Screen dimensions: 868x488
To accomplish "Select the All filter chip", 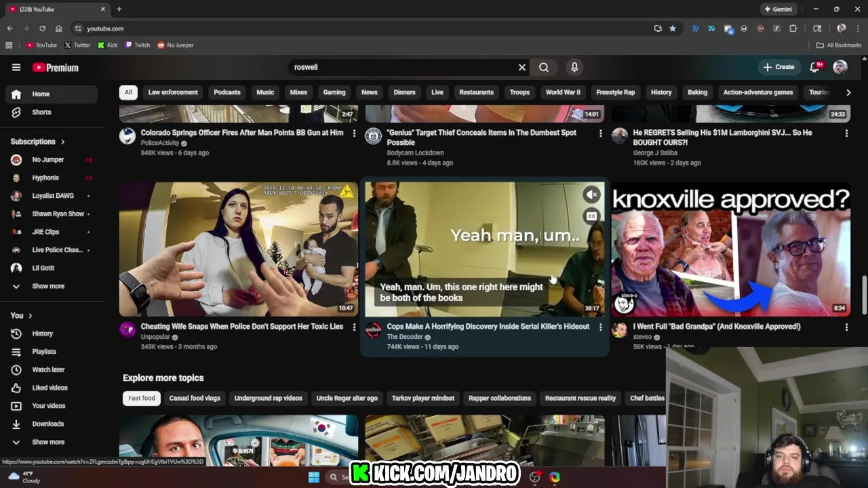I will click(x=128, y=92).
